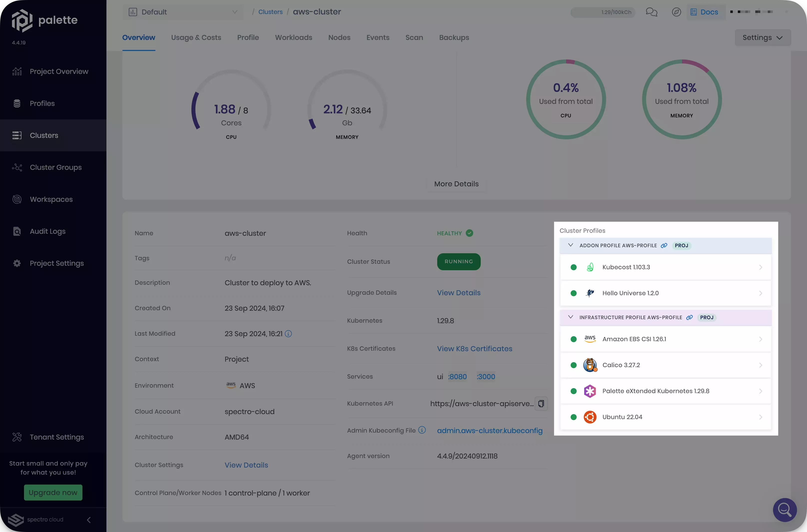Click the Upgrade now button

[53, 492]
